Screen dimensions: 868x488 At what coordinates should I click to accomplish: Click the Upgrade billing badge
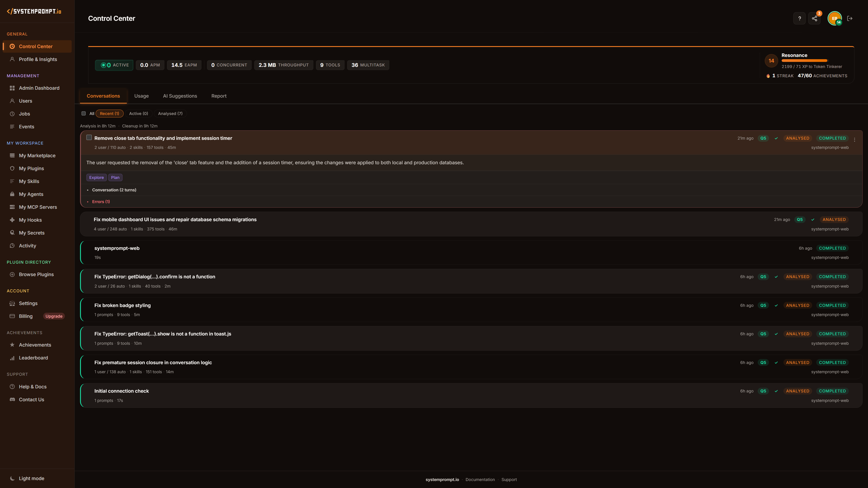point(54,316)
